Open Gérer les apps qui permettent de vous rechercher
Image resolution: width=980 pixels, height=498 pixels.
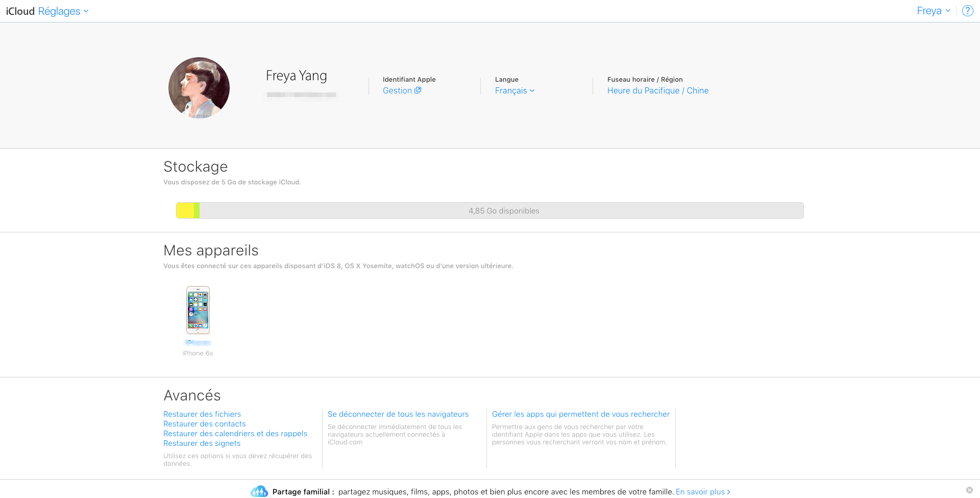581,414
